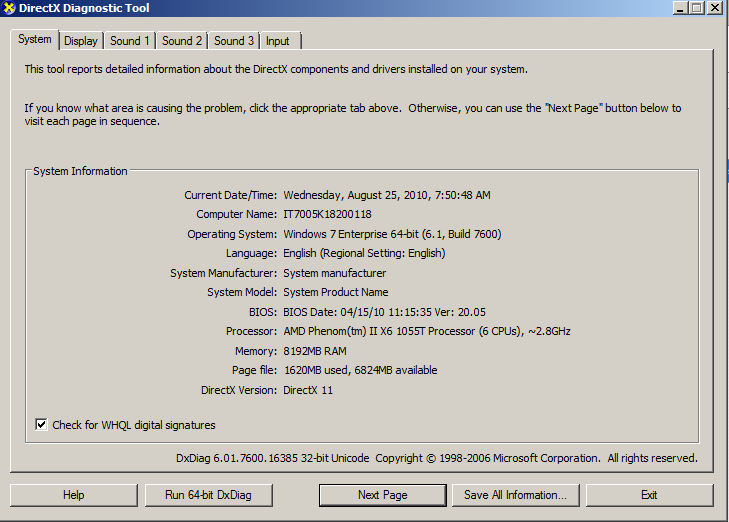Click the DirectX title bar icon
The image size is (729, 522).
pyautogui.click(x=8, y=8)
